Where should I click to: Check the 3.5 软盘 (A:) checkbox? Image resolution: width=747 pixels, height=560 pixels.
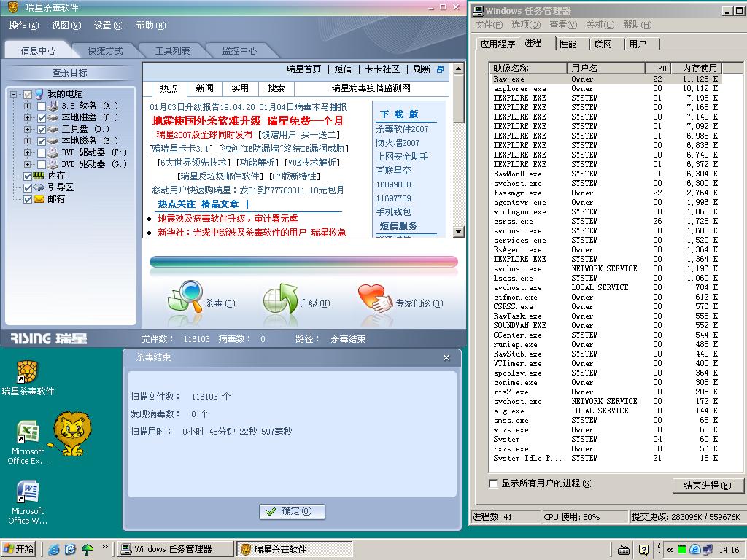coord(42,106)
